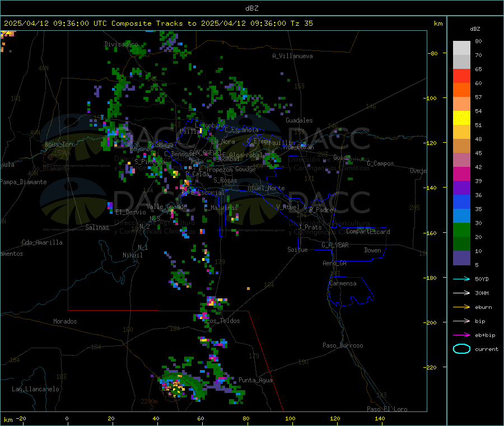
Task: Select the yellow eburn arrow icon
Action: (461, 307)
